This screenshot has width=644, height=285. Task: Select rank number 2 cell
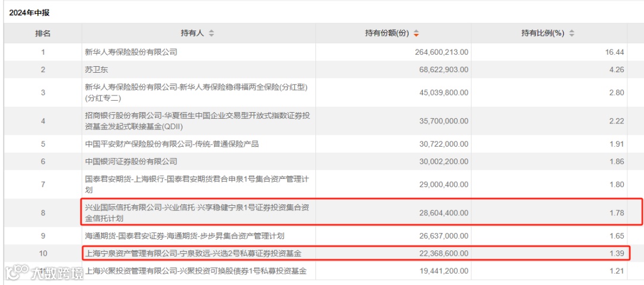click(43, 69)
